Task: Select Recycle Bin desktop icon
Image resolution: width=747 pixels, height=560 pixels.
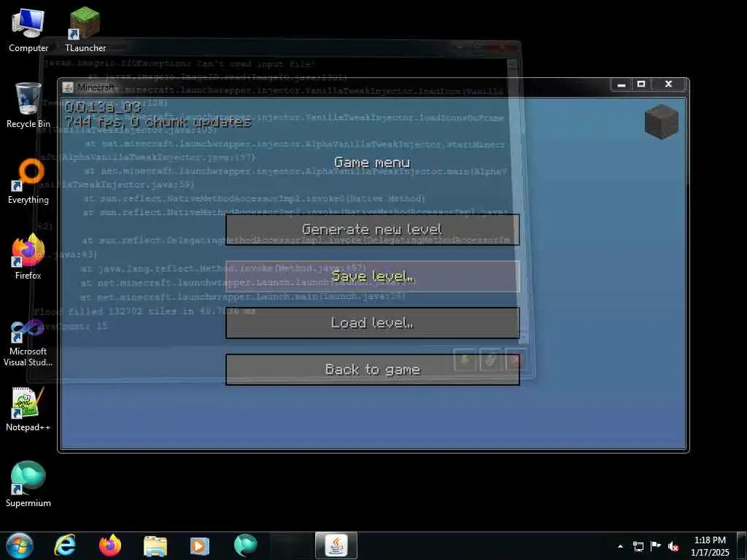Action: point(28,105)
